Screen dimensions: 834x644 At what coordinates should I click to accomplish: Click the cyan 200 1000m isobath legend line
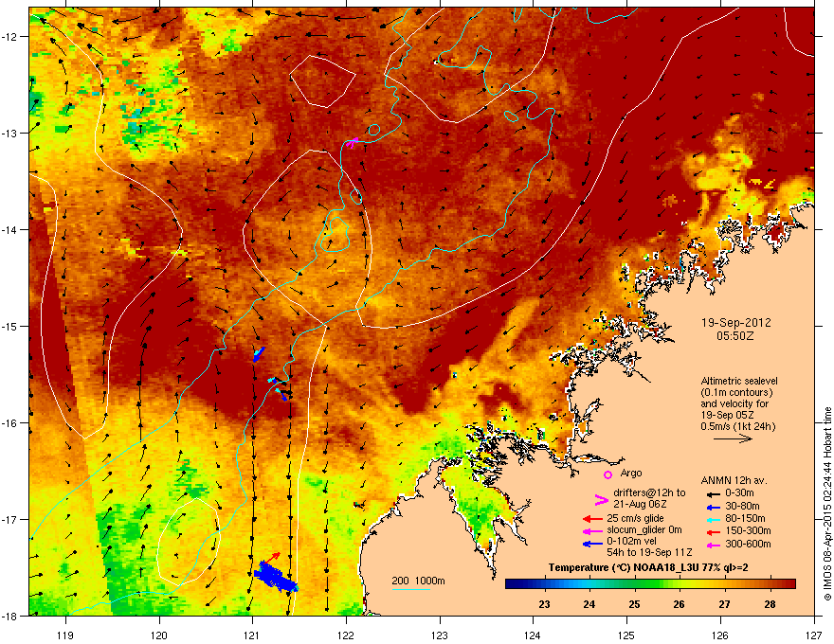[410, 589]
